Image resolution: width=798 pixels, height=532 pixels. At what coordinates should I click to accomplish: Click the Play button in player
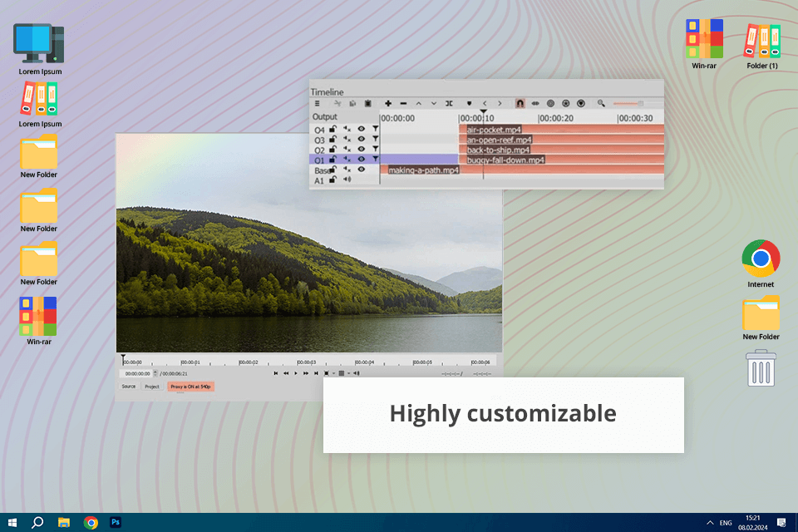[x=296, y=374]
